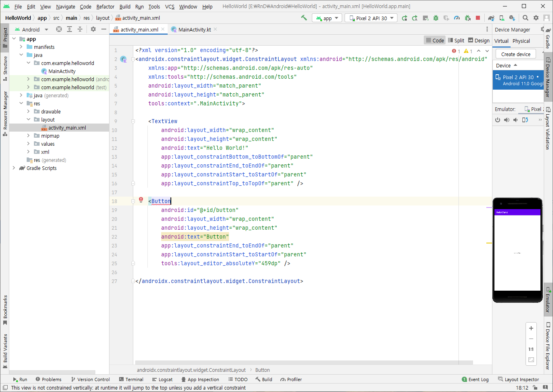This screenshot has width=553, height=392.
Task: Toggle the Gradle tool window tab
Action: coord(548,39)
